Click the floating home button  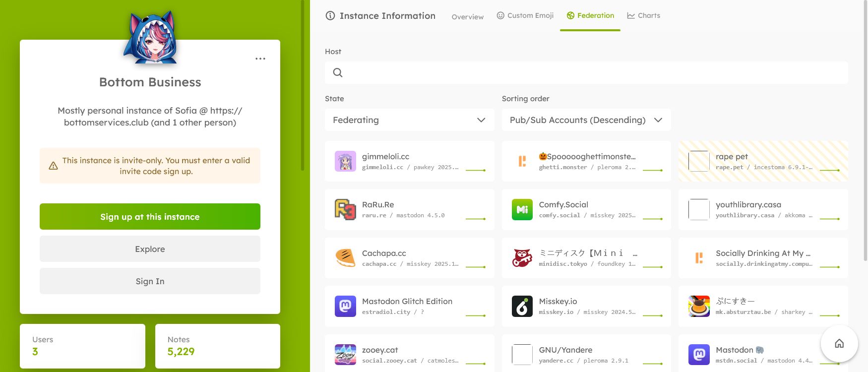[x=839, y=343]
